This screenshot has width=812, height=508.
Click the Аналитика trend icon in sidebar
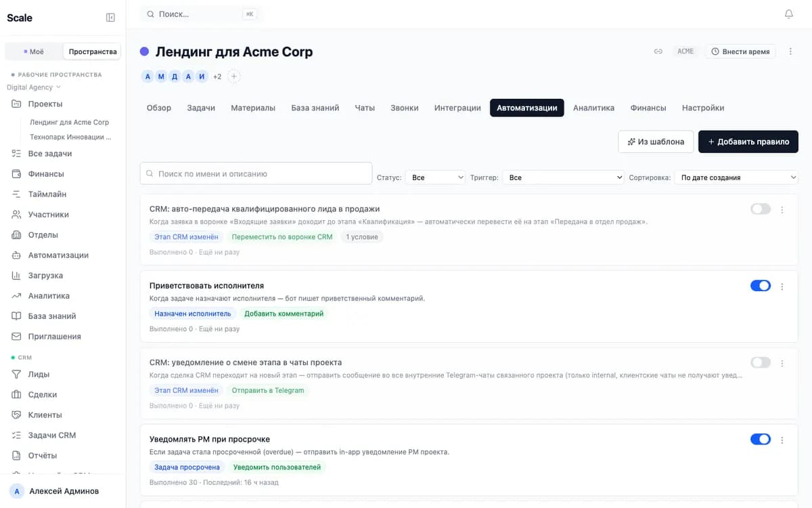[x=16, y=296]
